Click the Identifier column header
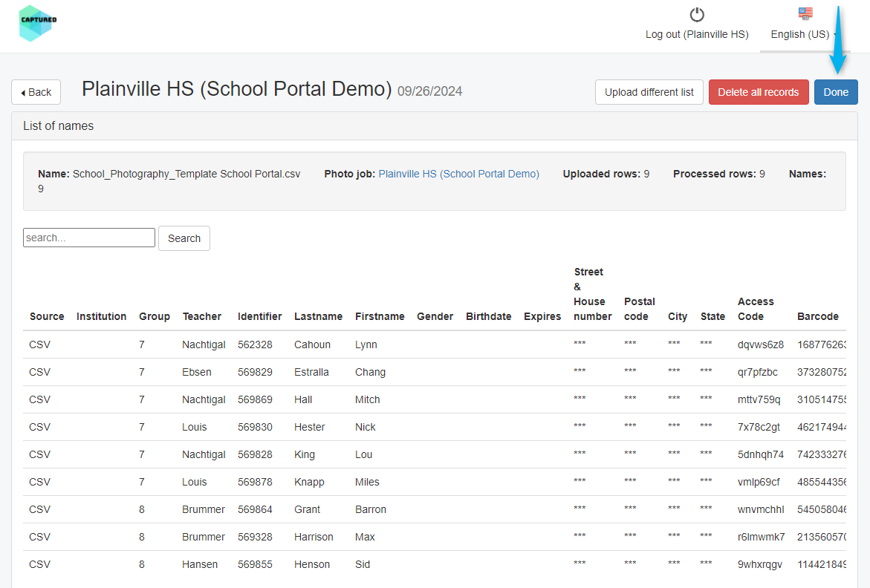 click(x=260, y=316)
